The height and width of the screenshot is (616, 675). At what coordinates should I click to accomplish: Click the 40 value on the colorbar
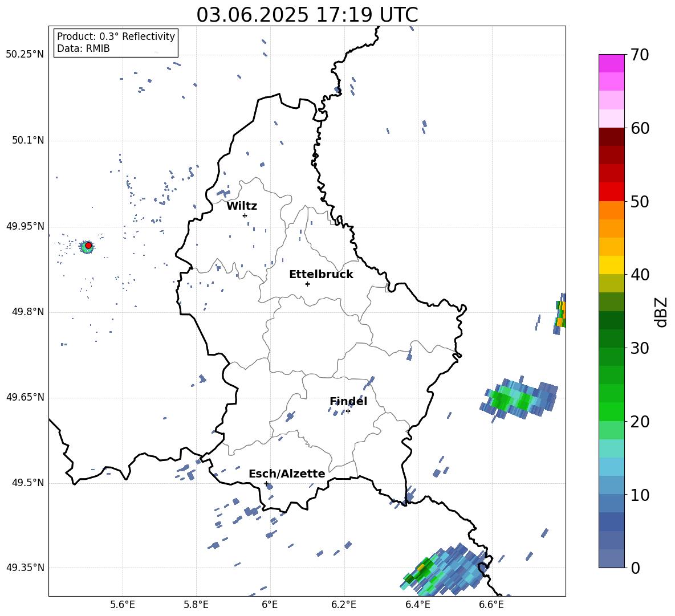point(640,275)
